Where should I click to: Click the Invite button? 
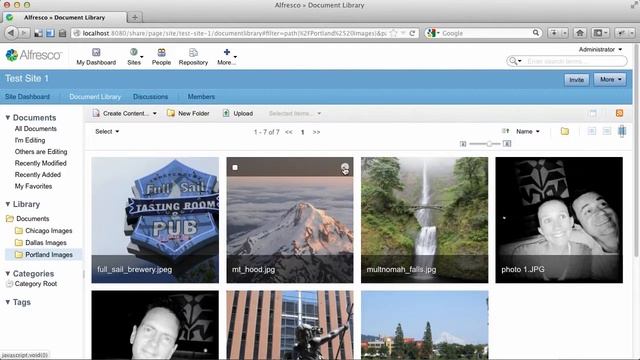576,80
